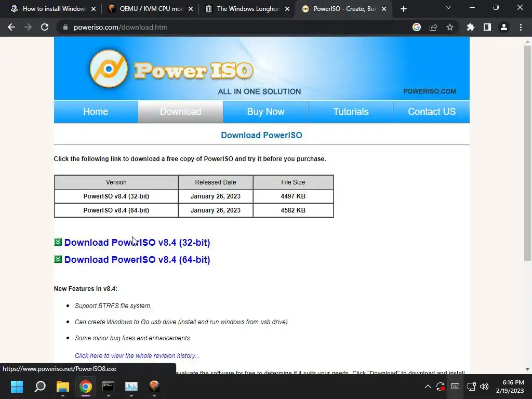This screenshot has width=532, height=399.
Task: Open the performance monitor taskbar icon
Action: coord(131,387)
